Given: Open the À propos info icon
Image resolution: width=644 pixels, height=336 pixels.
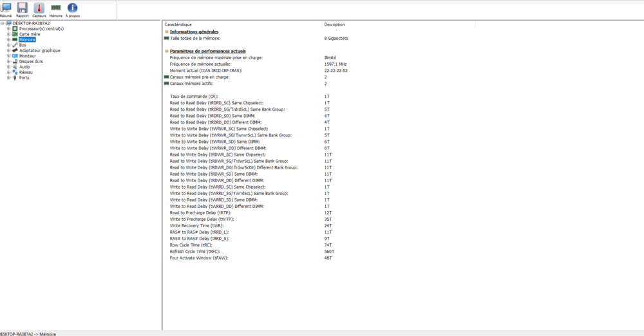Looking at the screenshot, I should tap(73, 8).
